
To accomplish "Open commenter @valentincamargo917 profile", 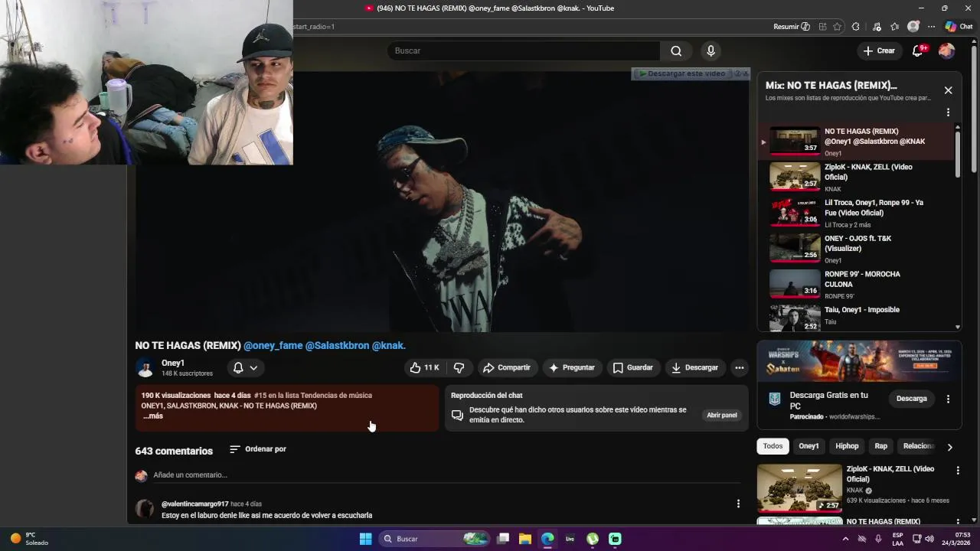I will tap(195, 504).
